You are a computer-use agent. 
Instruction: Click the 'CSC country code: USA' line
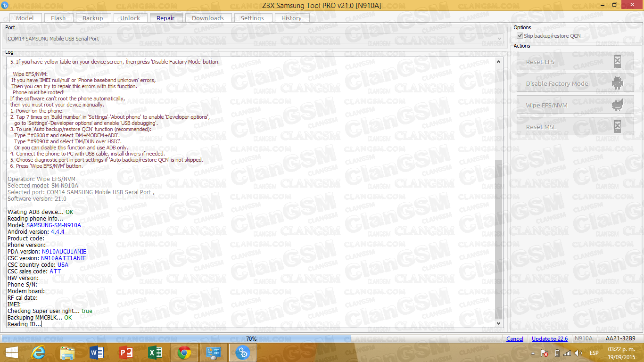tap(38, 265)
